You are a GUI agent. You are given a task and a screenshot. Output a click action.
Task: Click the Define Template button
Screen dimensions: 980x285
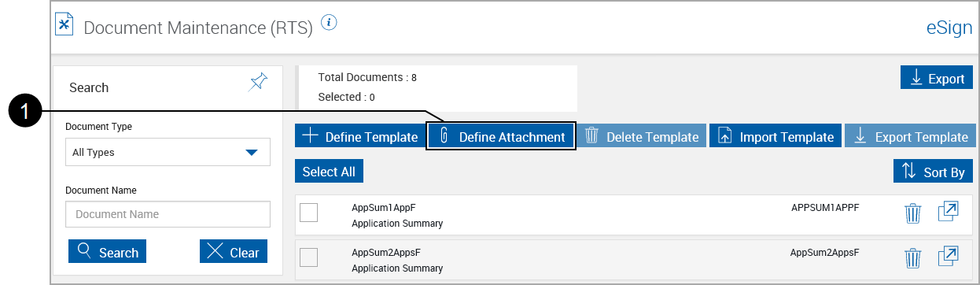click(359, 136)
